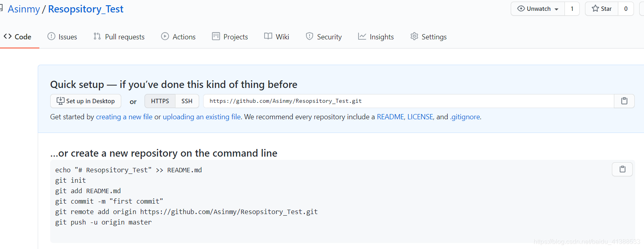Click the 'git add README.md' line
This screenshot has height=249, width=644.
pyautogui.click(x=88, y=191)
